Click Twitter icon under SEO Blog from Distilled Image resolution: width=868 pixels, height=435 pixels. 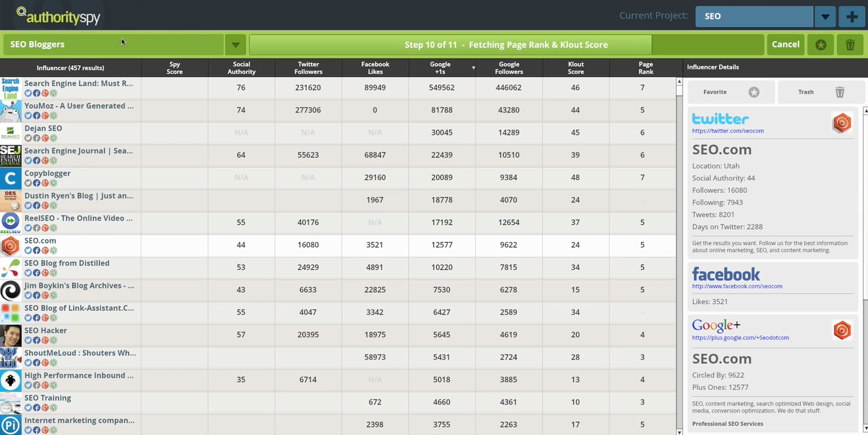click(28, 273)
